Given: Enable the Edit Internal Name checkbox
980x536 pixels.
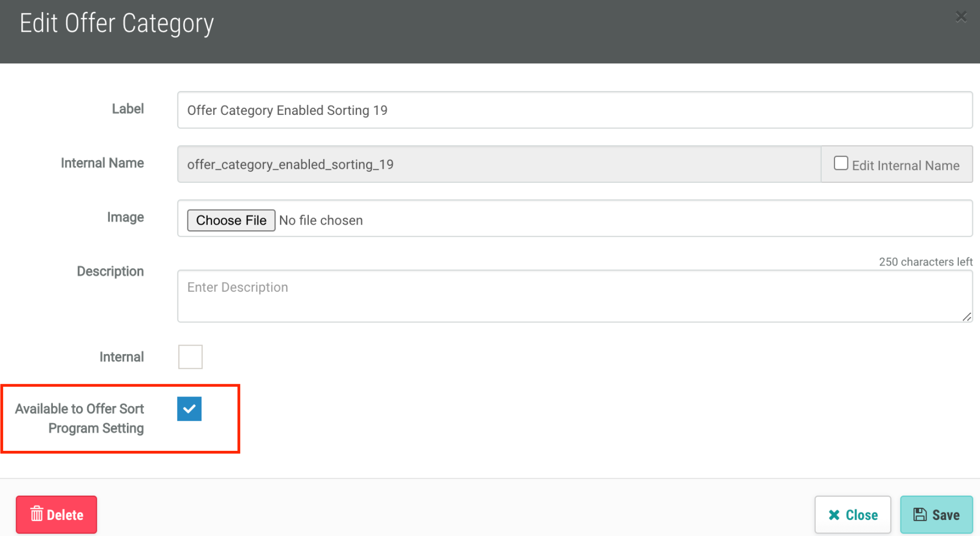Looking at the screenshot, I should coord(840,164).
